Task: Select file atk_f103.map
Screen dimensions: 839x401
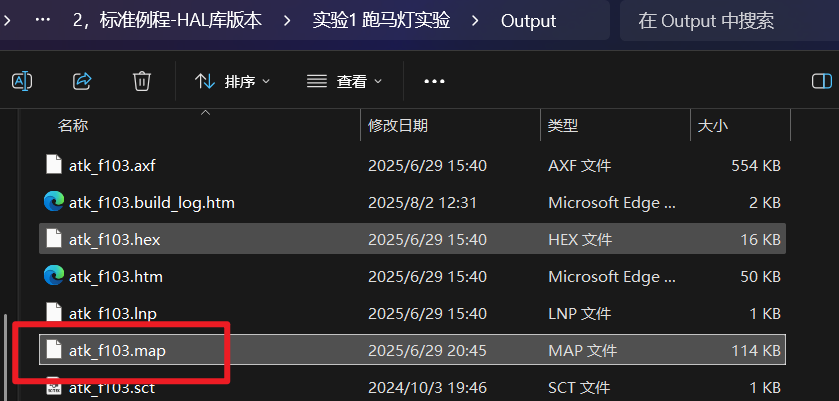Action: (x=413, y=350)
